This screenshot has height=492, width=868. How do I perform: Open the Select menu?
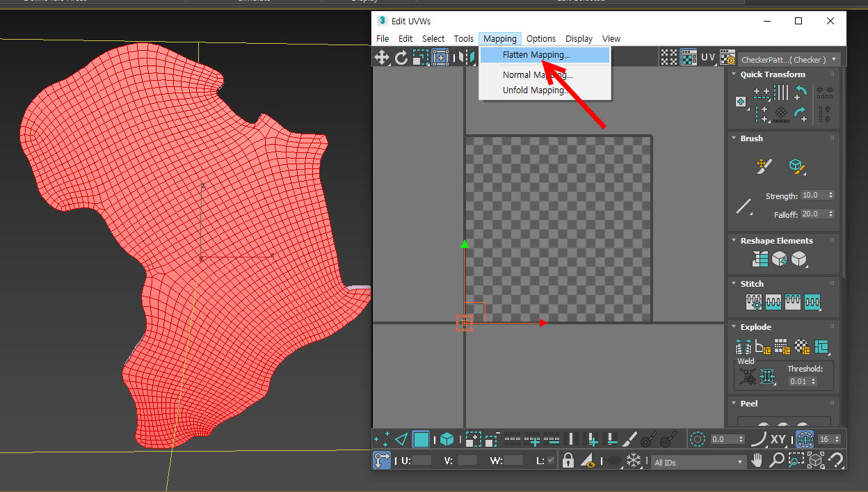[x=433, y=39]
